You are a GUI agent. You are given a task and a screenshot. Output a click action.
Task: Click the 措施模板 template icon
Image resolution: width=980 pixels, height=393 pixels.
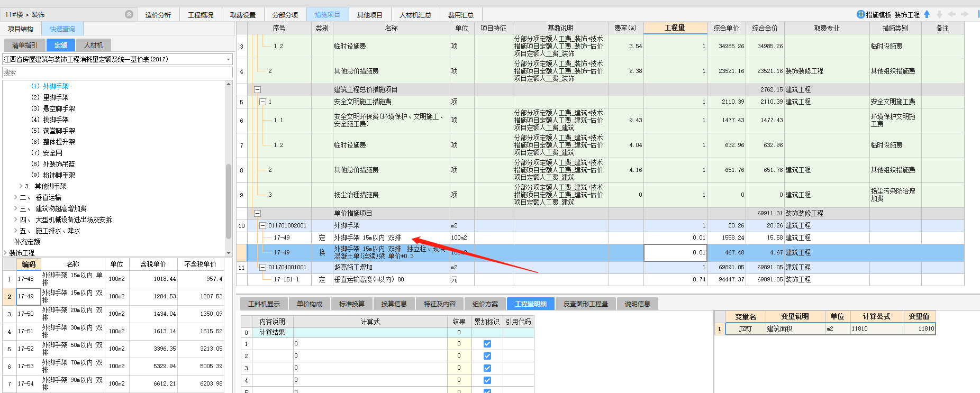(861, 14)
